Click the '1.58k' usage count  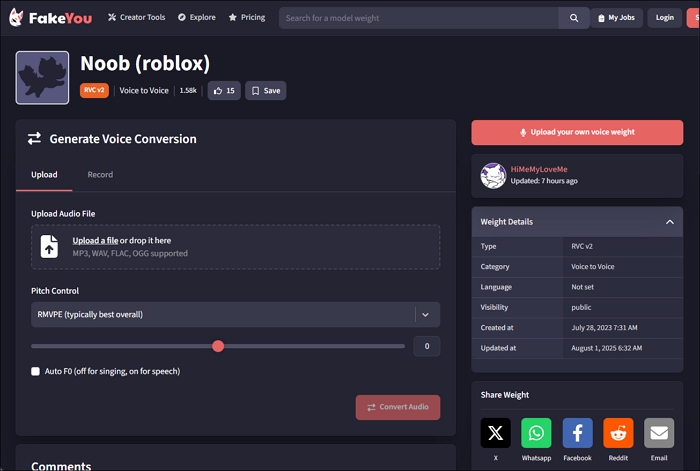click(188, 90)
